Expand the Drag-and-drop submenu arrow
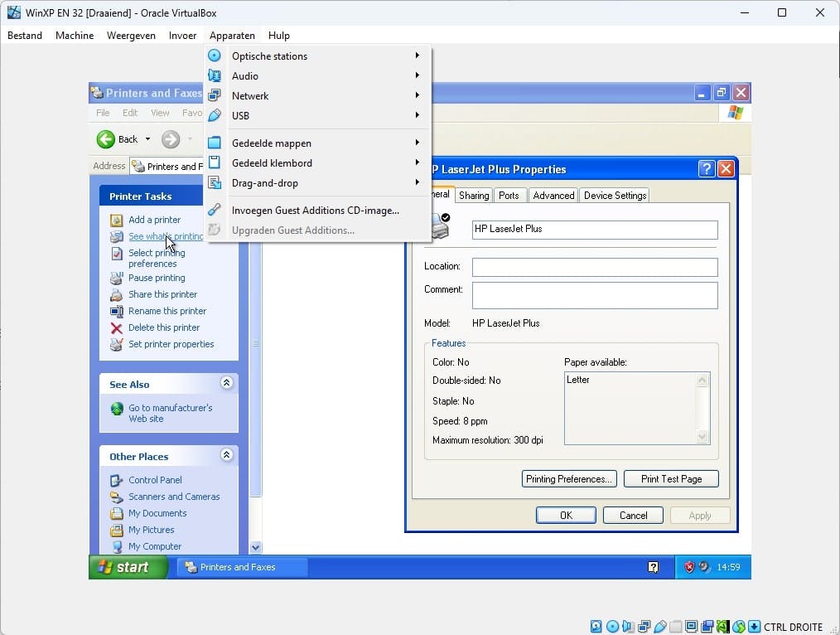 [x=417, y=182]
